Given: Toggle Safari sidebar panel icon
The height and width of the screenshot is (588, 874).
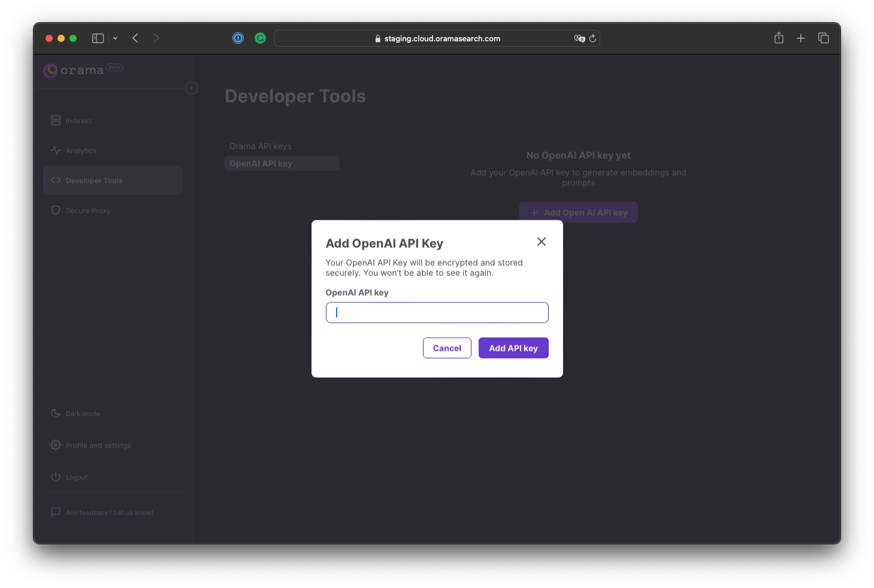Looking at the screenshot, I should (98, 38).
